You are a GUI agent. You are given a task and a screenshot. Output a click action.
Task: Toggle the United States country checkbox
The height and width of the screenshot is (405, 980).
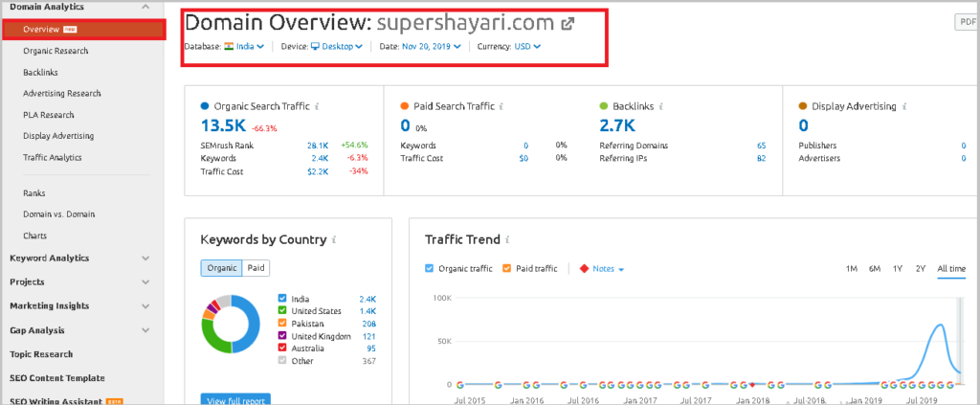tap(282, 311)
